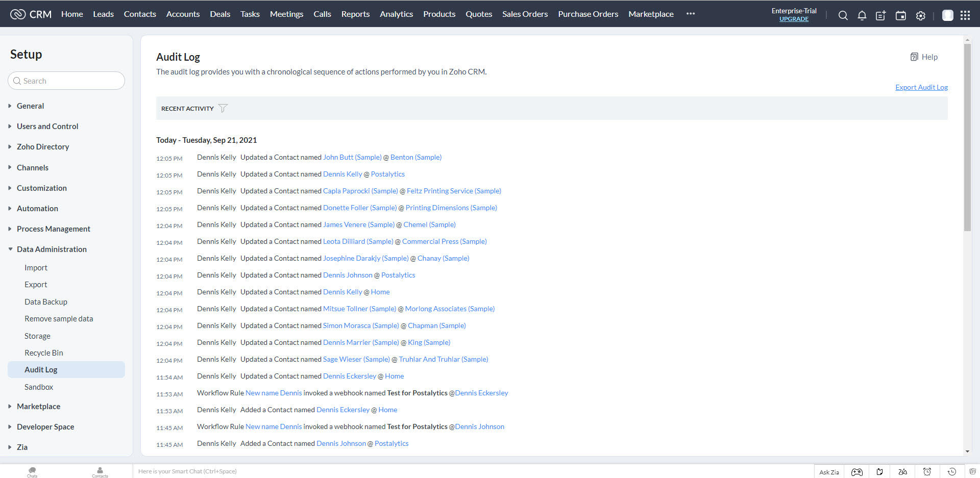Open the Setup gear icon
The image size is (980, 478).
coord(920,16)
